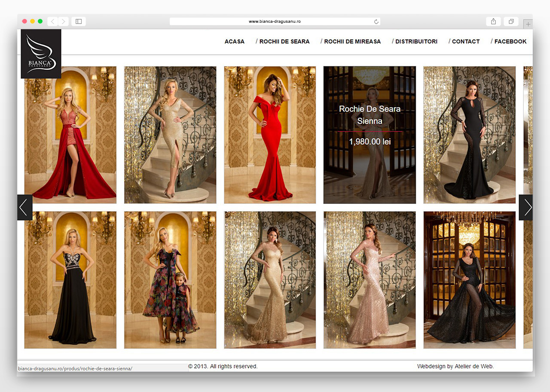Go back with the browser back arrow
This screenshot has height=392, width=550.
click(52, 21)
